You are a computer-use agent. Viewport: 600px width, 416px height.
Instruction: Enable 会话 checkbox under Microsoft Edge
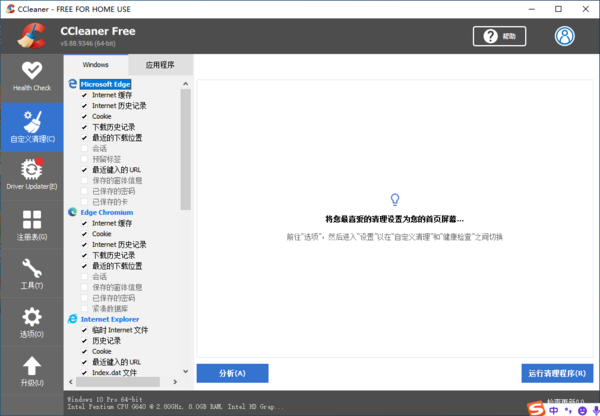85,148
